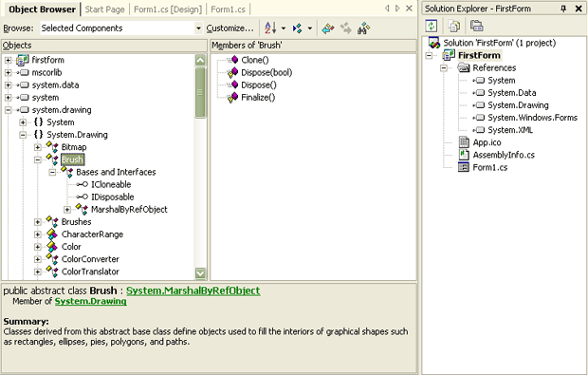Select the Dispose() method member
Screen dimensions: 588x375
pos(259,84)
